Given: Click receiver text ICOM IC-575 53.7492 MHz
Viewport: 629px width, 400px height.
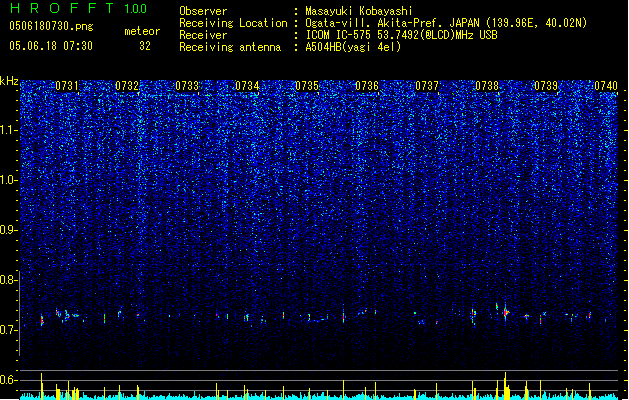Looking at the screenshot, I should click(402, 35).
